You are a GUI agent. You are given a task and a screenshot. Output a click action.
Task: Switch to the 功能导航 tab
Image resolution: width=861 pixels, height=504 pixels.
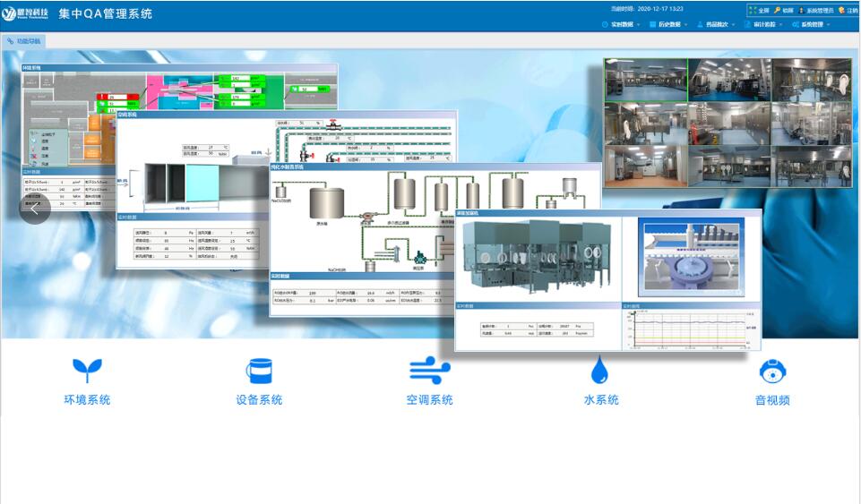click(24, 41)
